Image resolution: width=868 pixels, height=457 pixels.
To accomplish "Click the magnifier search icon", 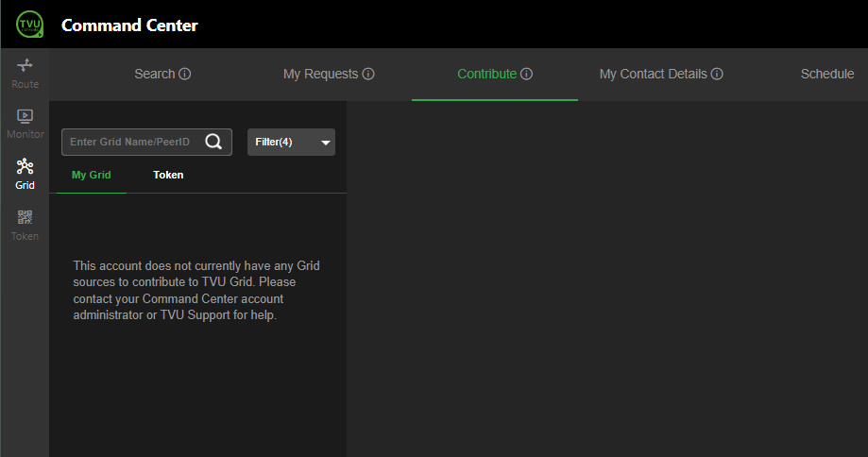I will click(214, 142).
